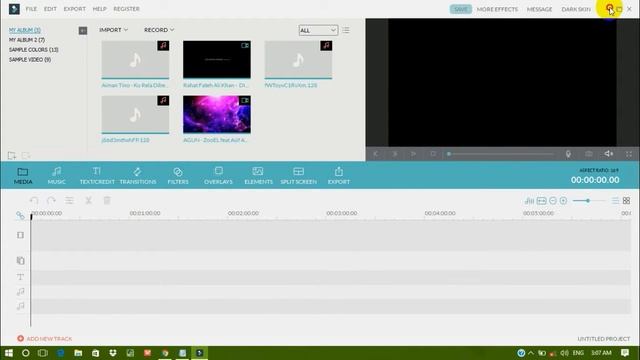The width and height of the screenshot is (640, 360).
Task: Click the fullscreen preview icon
Action: (x=629, y=154)
